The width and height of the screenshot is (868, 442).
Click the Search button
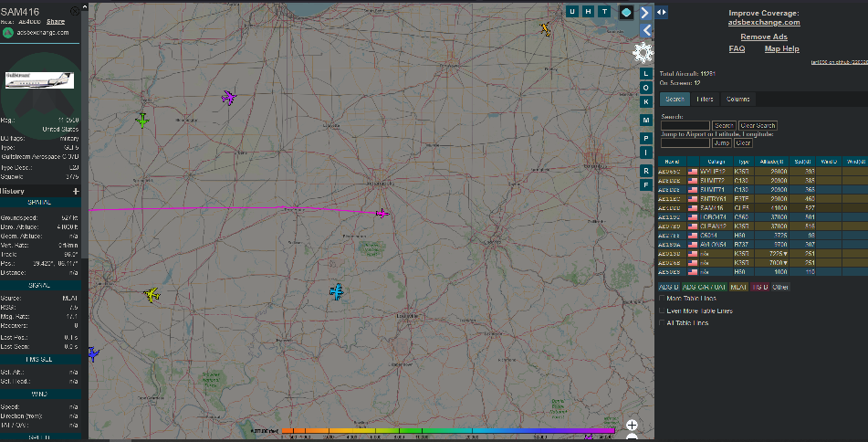tap(724, 126)
